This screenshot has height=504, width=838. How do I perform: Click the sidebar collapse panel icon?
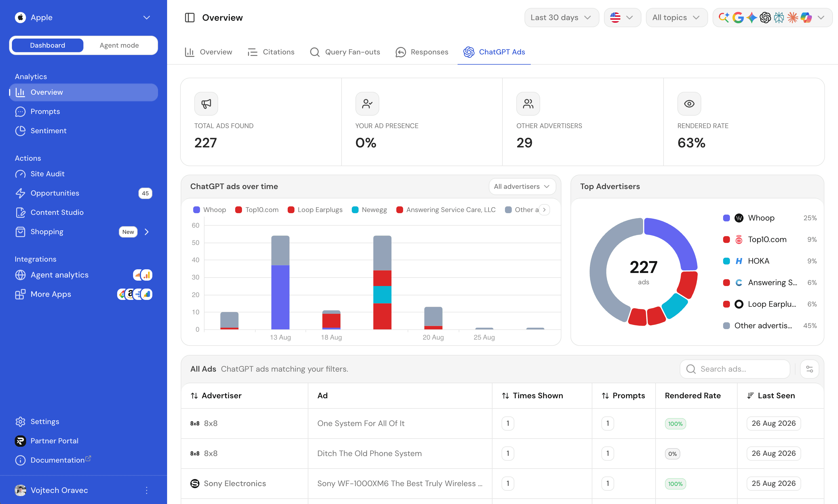point(189,17)
